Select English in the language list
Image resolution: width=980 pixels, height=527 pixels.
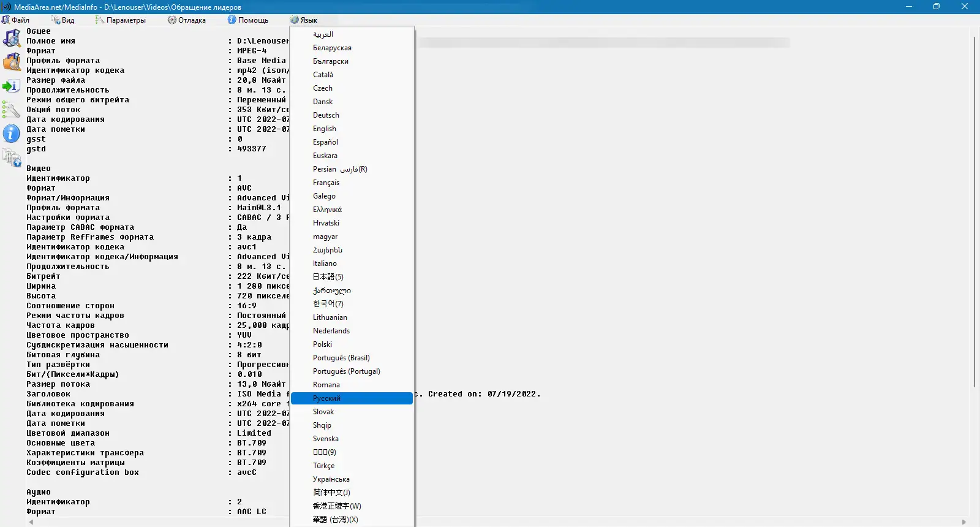[352, 129]
